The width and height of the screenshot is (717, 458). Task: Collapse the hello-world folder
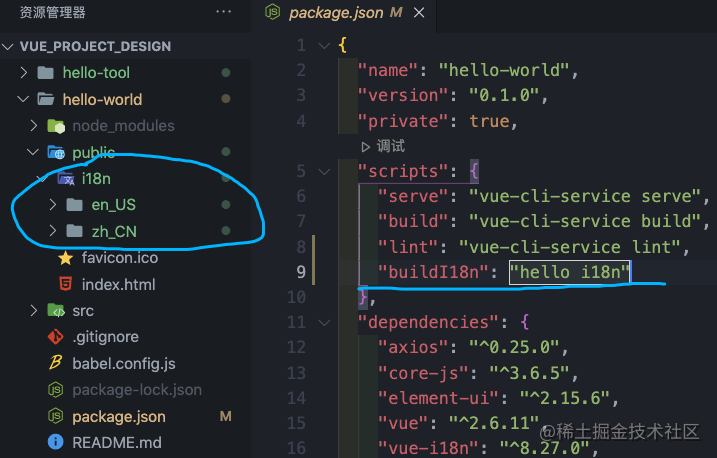click(24, 100)
